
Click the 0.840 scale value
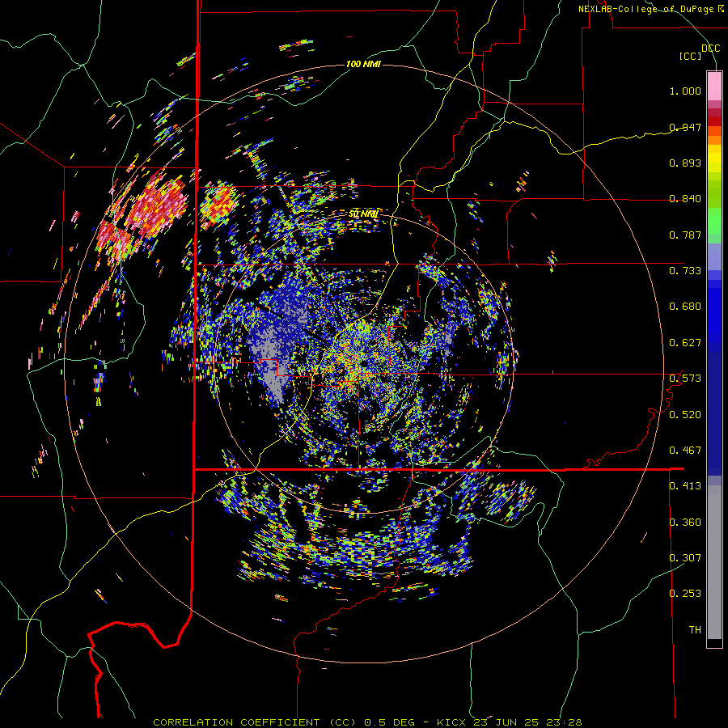click(x=685, y=199)
